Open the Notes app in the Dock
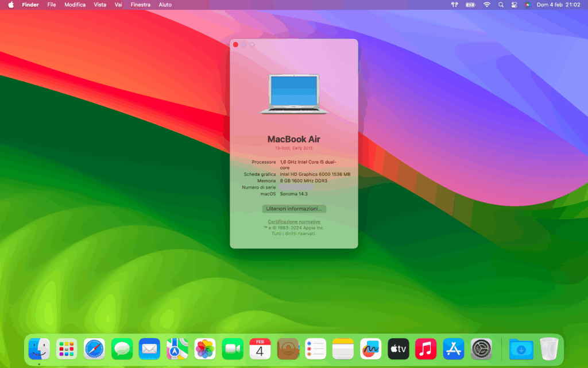The width and height of the screenshot is (588, 368). [343, 349]
